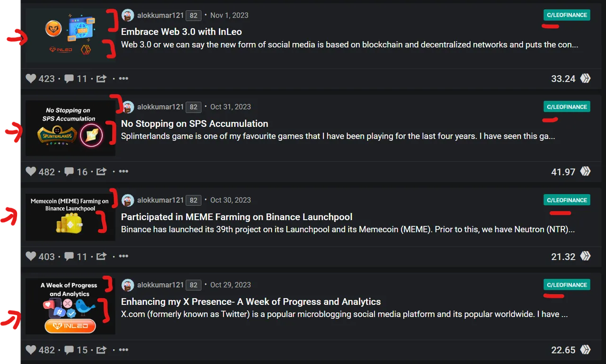Open the Memecoin Farming thumbnail image

(71, 217)
